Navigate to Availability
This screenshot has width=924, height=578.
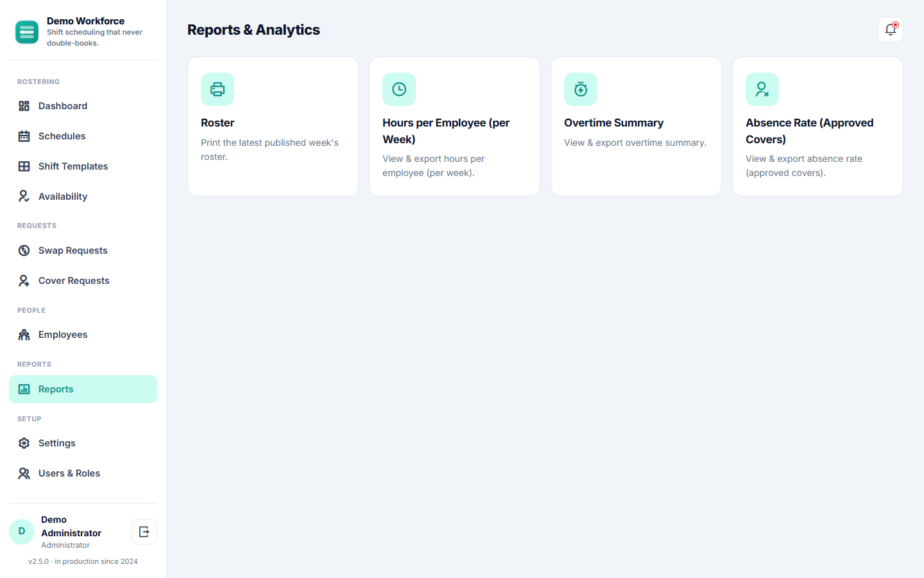[x=83, y=197]
